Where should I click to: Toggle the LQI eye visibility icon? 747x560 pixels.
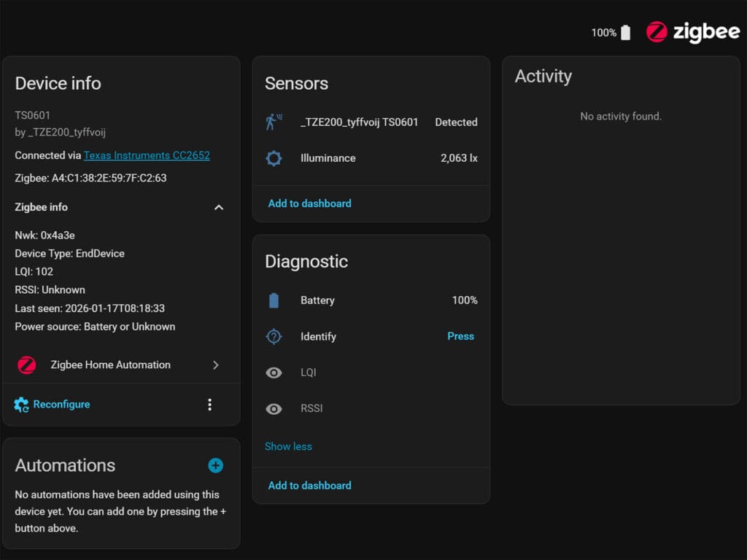click(274, 373)
